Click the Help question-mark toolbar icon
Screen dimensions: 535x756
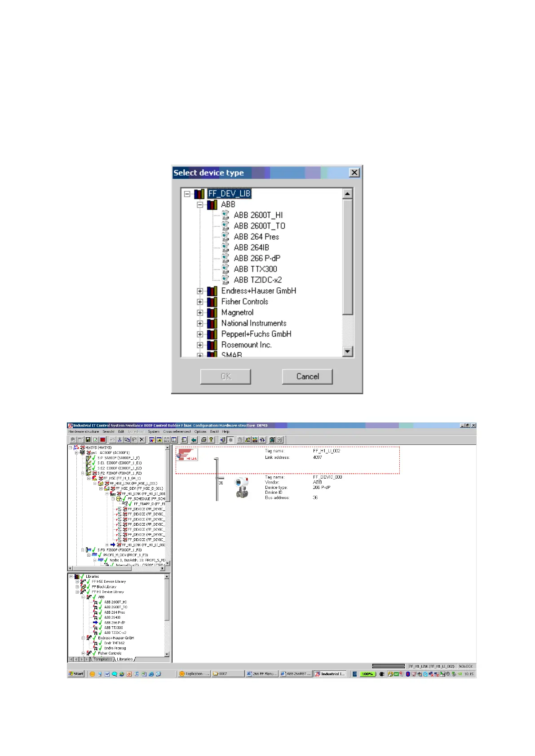211,440
